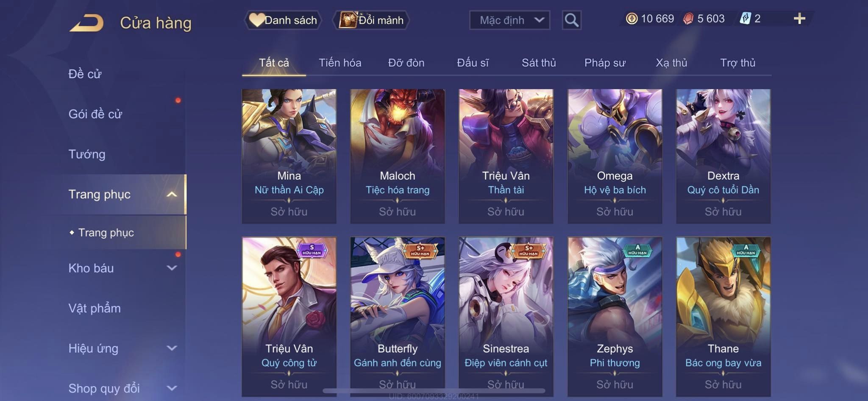Image resolution: width=868 pixels, height=401 pixels.
Task: Tap the golden back arrow icon
Action: tap(87, 23)
